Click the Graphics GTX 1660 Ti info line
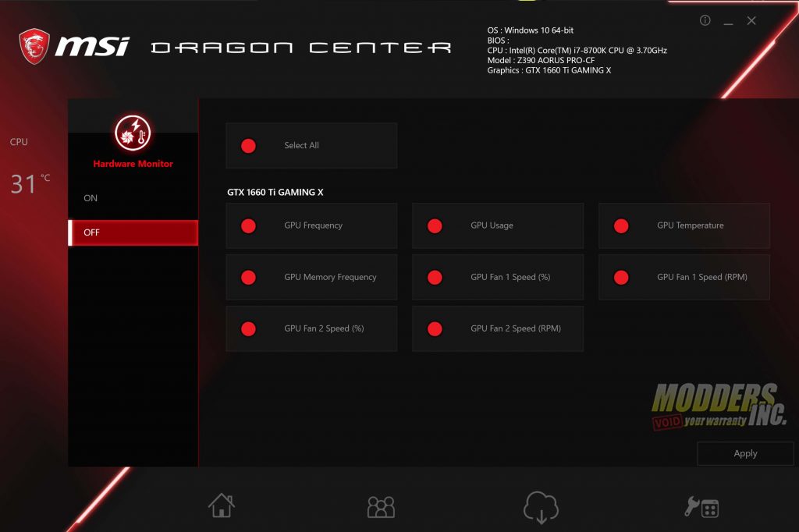This screenshot has height=532, width=799. coord(549,70)
